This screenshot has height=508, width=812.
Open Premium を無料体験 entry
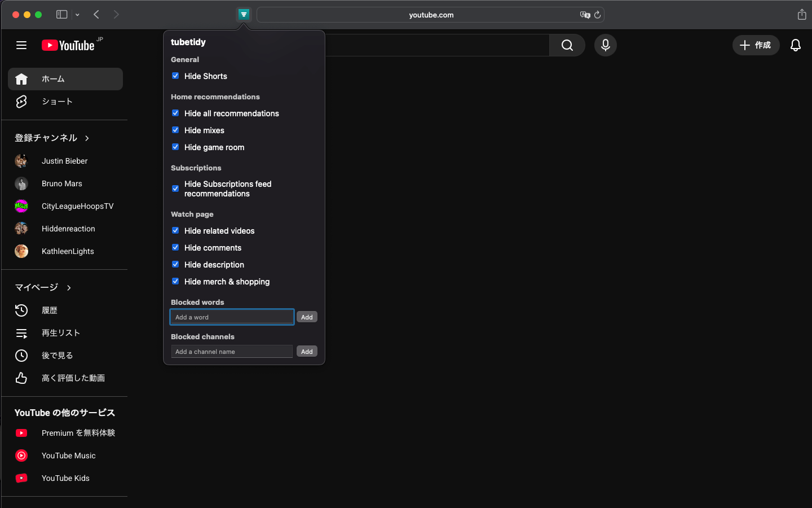tap(65, 433)
